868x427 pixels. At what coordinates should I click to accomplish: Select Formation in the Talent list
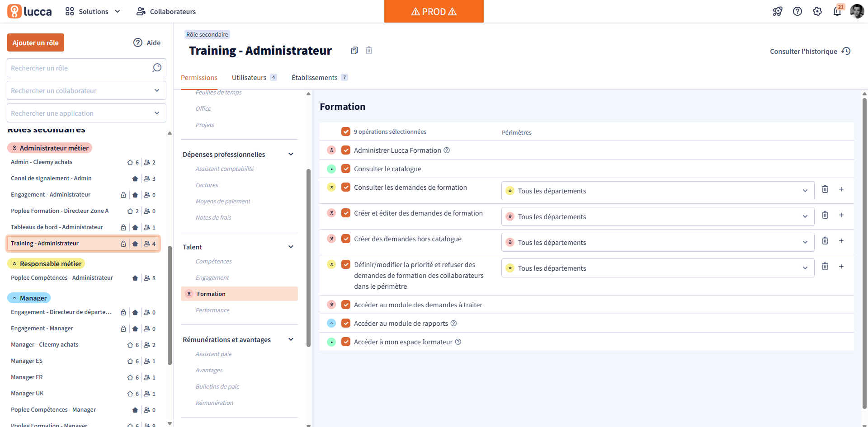tap(239, 294)
